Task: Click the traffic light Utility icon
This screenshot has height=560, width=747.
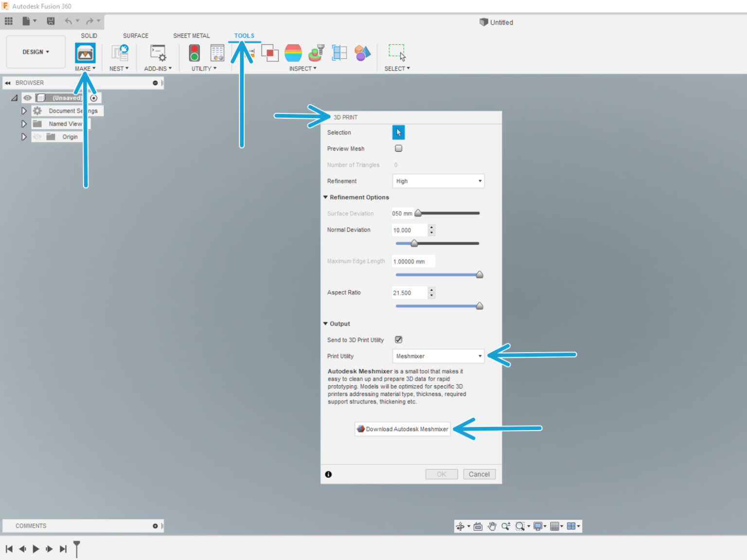Action: 195,53
